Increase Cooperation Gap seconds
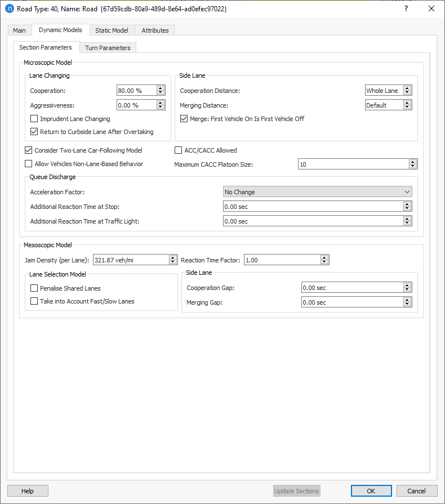 (407, 285)
